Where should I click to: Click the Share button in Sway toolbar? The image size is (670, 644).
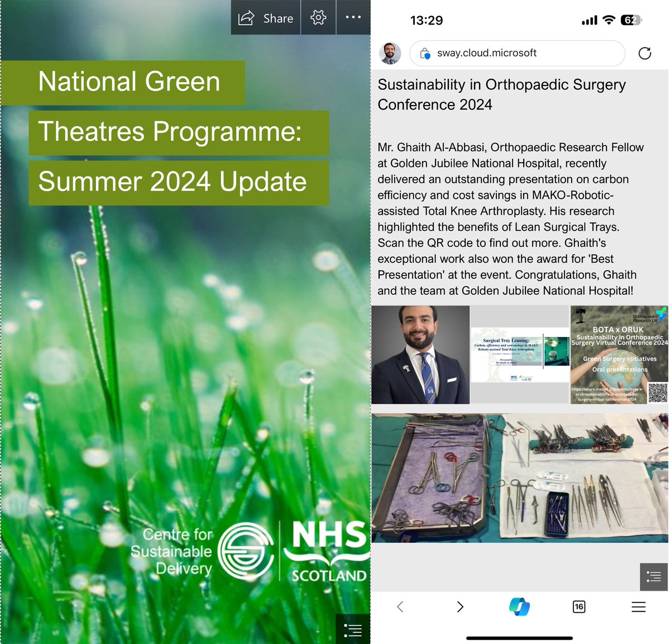point(266,18)
